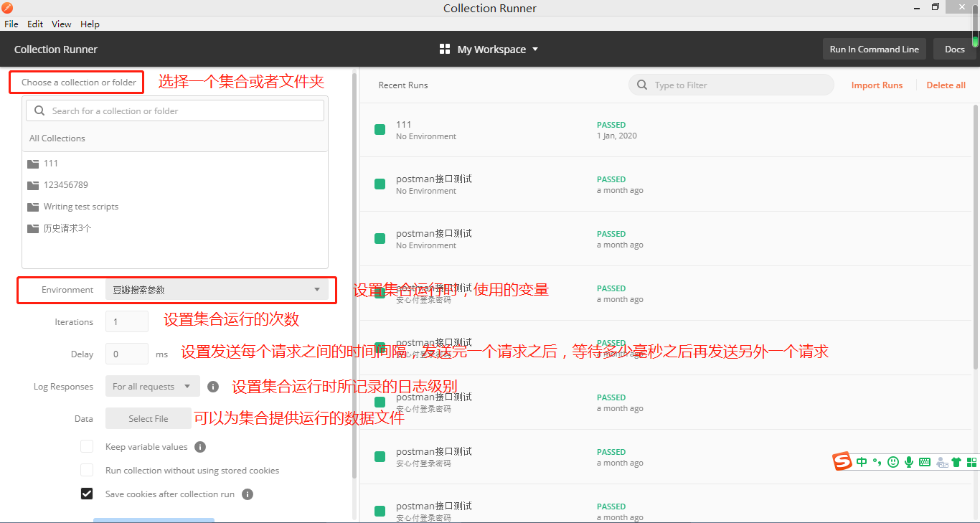This screenshot has width=980, height=523.
Task: Click green status square of run 111
Action: (380, 130)
